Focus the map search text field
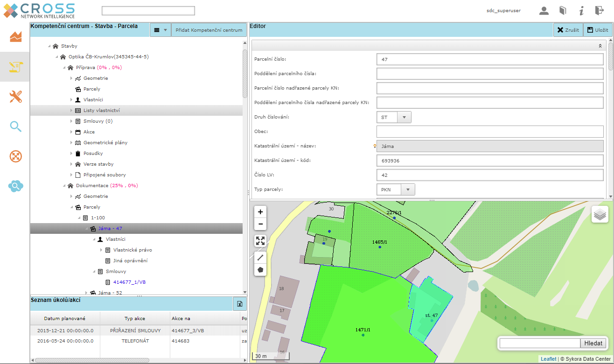The width and height of the screenshot is (614, 364). click(540, 343)
